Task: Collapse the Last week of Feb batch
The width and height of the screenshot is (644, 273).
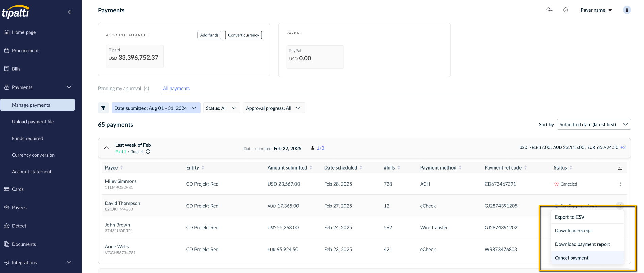Action: click(x=106, y=148)
